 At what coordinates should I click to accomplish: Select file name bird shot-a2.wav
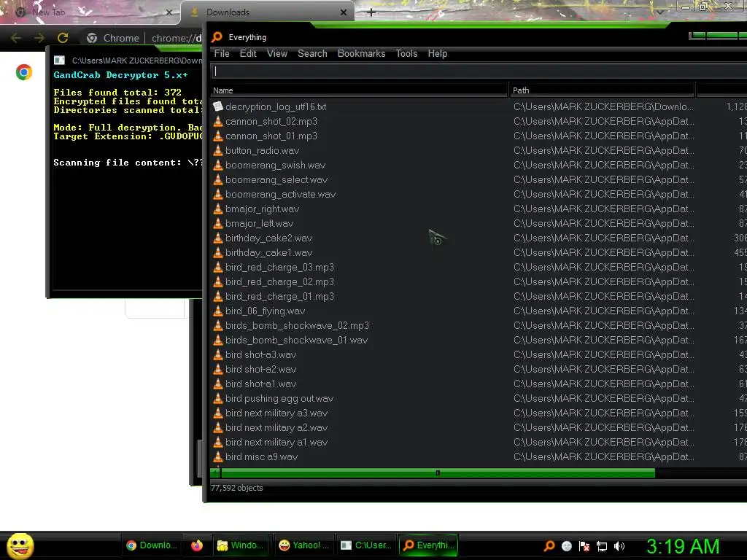[260, 370]
